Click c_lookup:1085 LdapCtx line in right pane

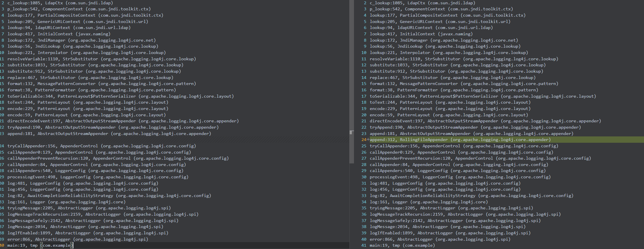pyautogui.click(x=422, y=3)
